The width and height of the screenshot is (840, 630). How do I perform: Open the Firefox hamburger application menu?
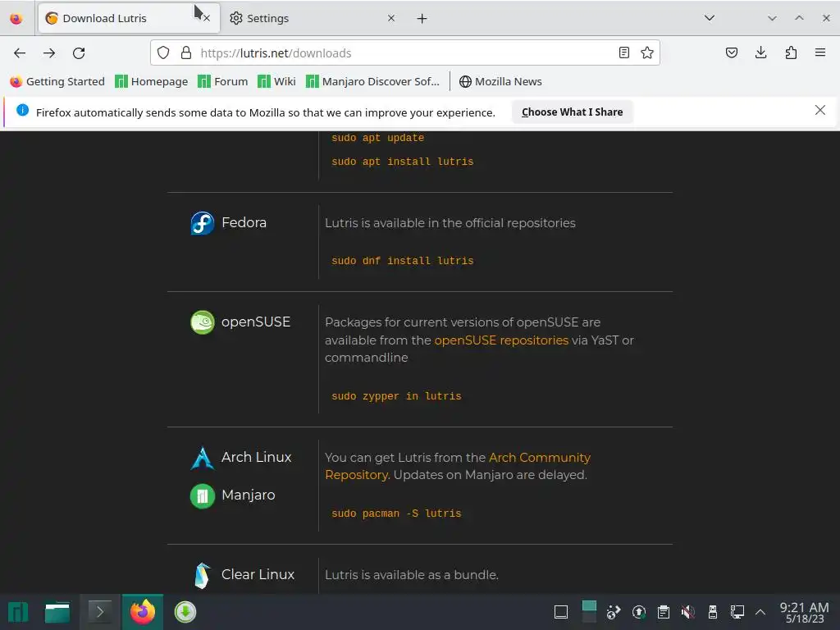point(820,53)
